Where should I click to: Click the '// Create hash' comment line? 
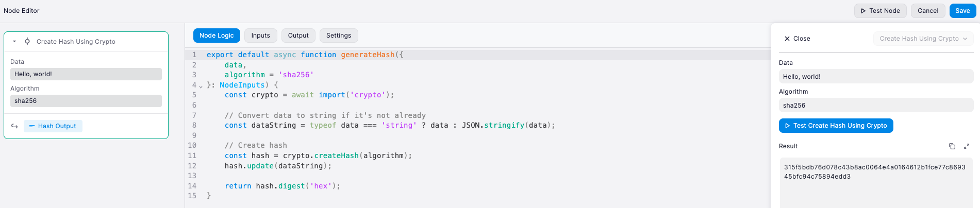coord(256,146)
